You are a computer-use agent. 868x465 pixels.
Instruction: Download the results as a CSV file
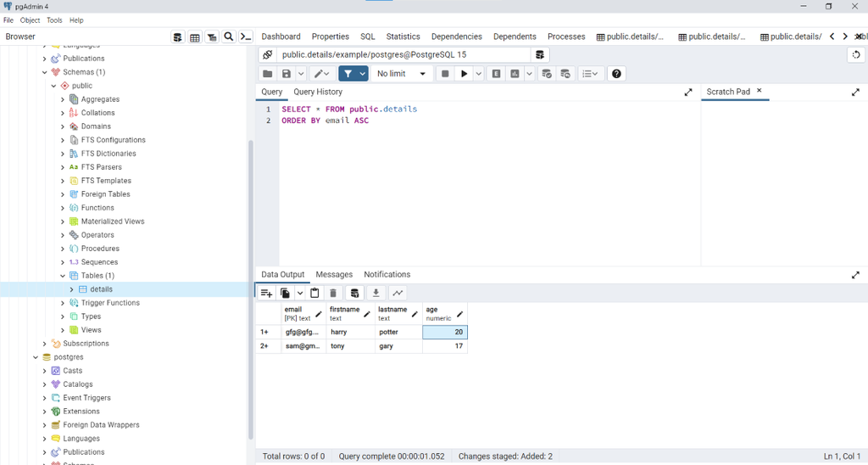376,293
